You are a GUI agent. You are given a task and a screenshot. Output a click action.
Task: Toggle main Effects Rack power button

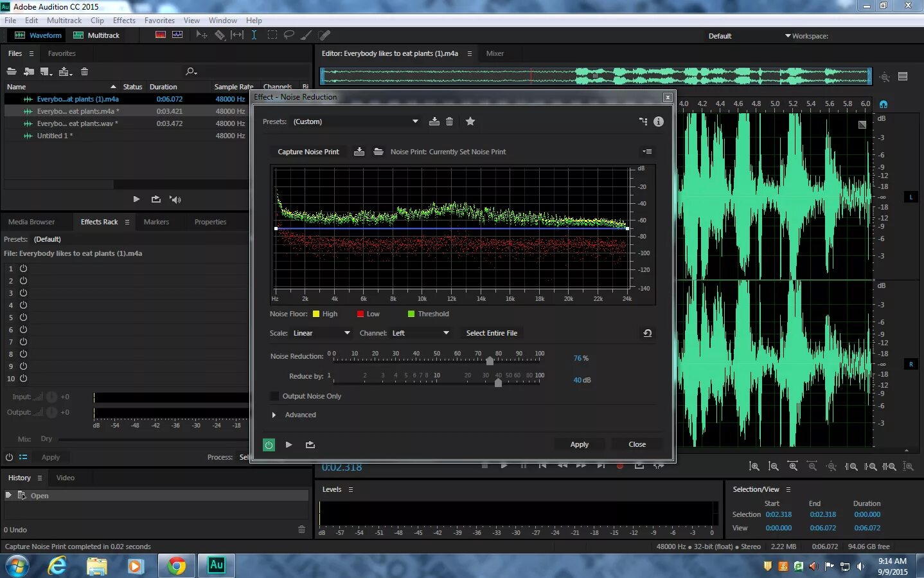[9, 457]
